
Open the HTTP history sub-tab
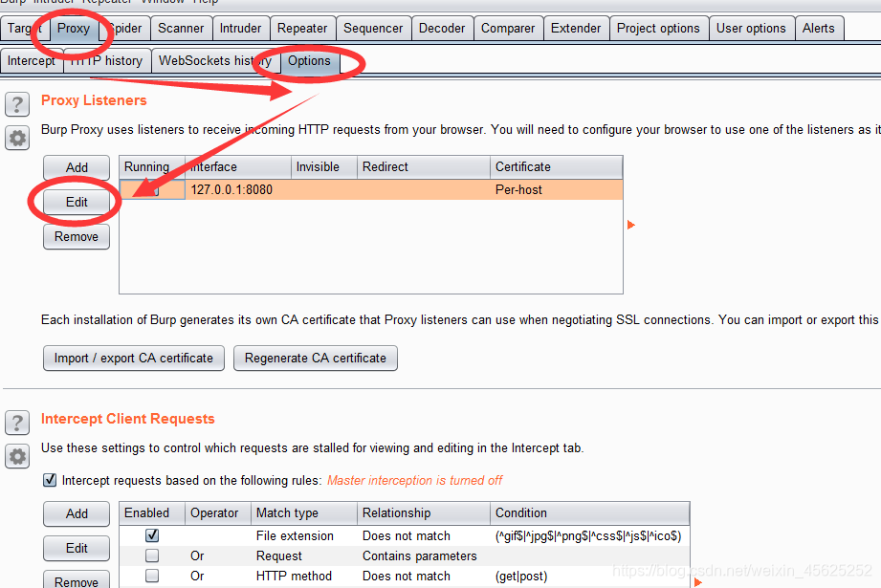click(107, 60)
